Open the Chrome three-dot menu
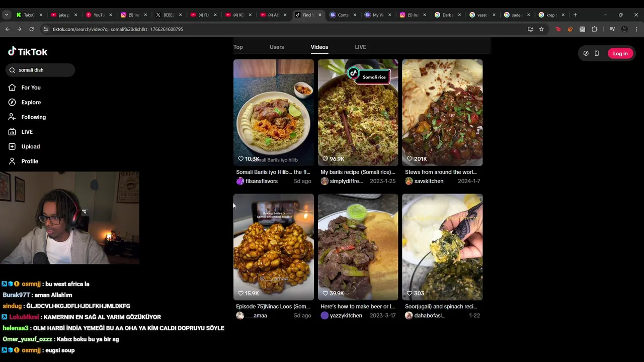The image size is (644, 362). click(636, 29)
